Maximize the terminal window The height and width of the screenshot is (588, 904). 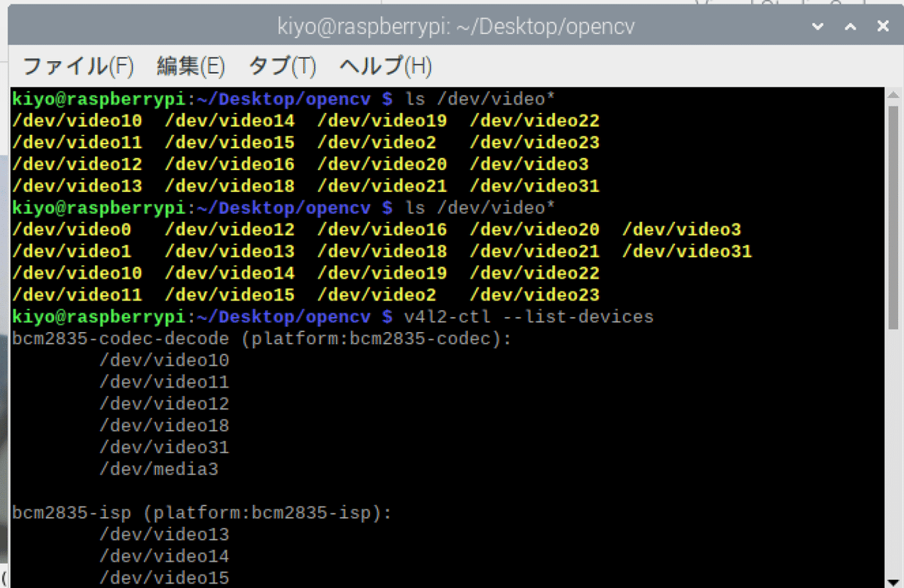click(851, 26)
